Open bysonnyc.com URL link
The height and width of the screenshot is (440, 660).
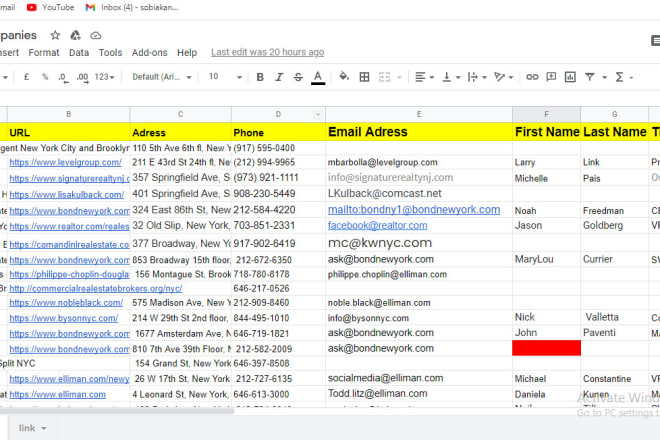click(x=64, y=318)
